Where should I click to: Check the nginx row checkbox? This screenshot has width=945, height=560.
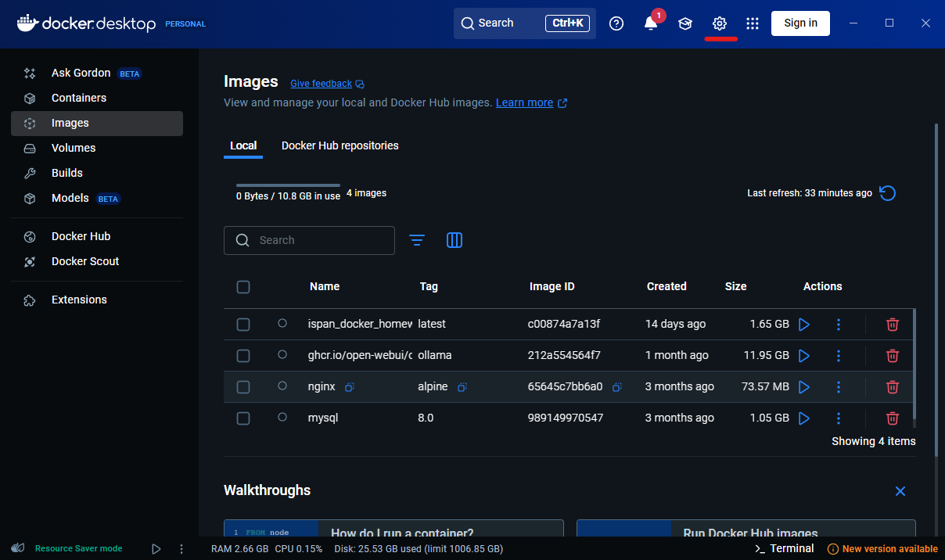pos(243,387)
